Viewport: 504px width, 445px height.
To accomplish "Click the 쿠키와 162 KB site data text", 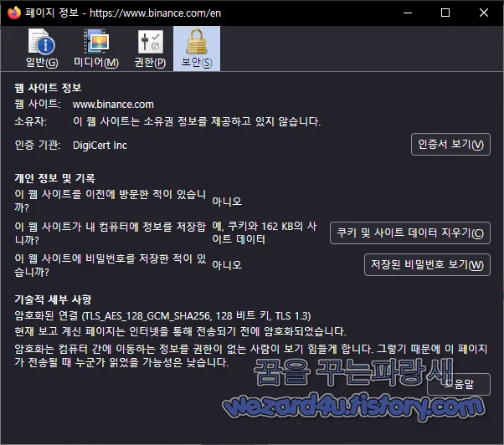I will pyautogui.click(x=265, y=233).
